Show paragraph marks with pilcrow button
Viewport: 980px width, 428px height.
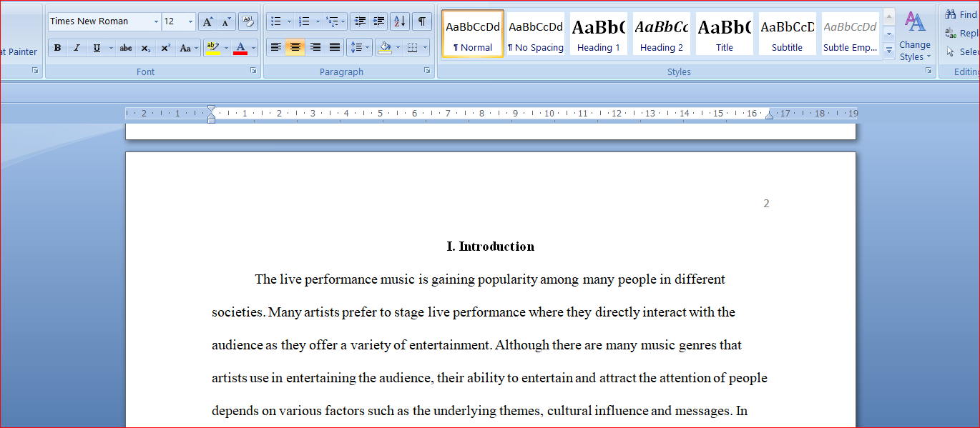click(x=422, y=21)
